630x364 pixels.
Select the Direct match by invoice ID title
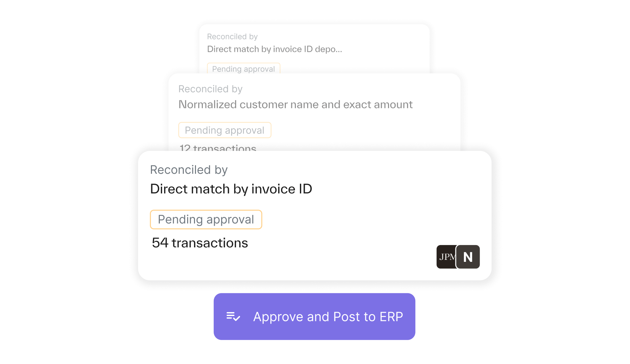[x=231, y=189]
